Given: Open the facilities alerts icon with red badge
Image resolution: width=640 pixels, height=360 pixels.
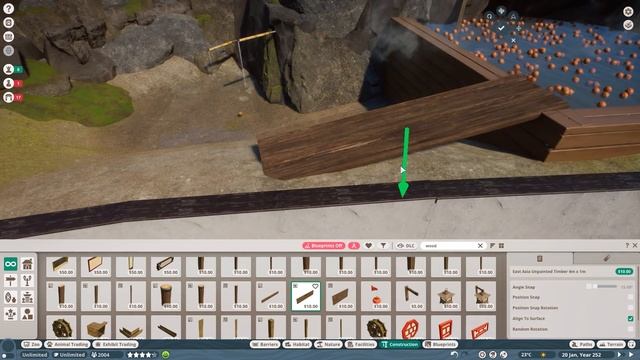Looking at the screenshot, I should point(9,97).
